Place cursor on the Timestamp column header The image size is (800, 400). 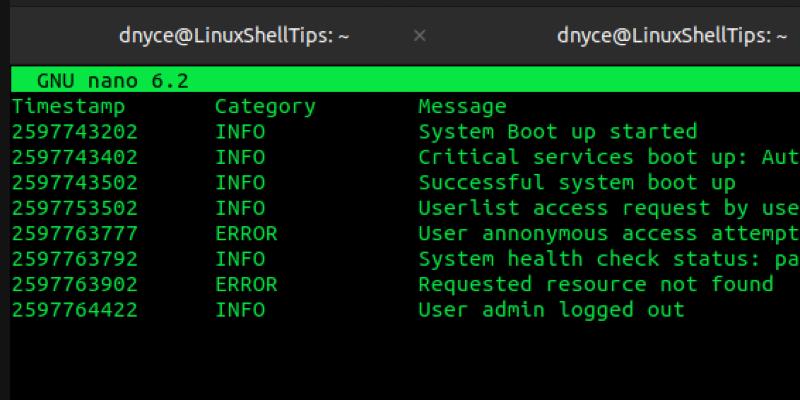tap(69, 106)
